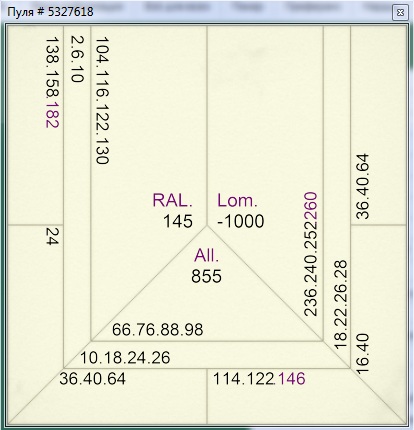Select the -1000 score under Lom.

tap(240, 221)
